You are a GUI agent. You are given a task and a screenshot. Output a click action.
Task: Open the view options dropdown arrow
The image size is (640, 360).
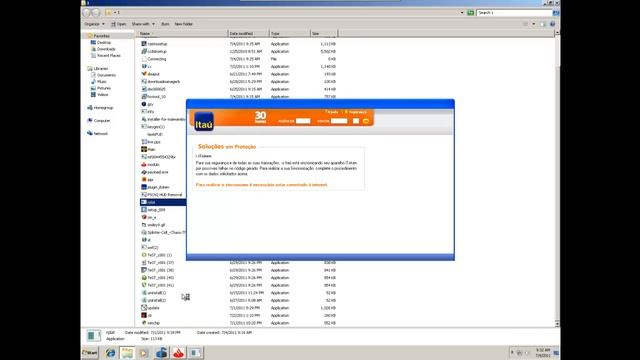pyautogui.click(x=533, y=24)
